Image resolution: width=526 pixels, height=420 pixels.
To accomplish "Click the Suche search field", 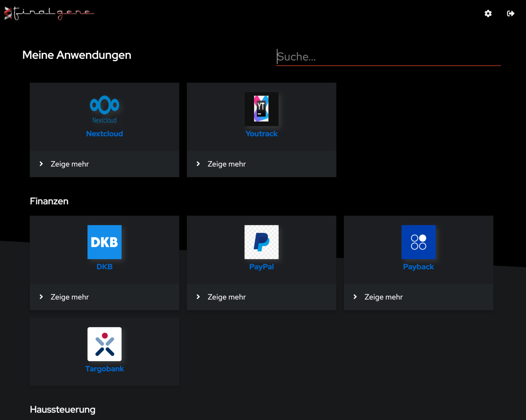I will coord(388,57).
